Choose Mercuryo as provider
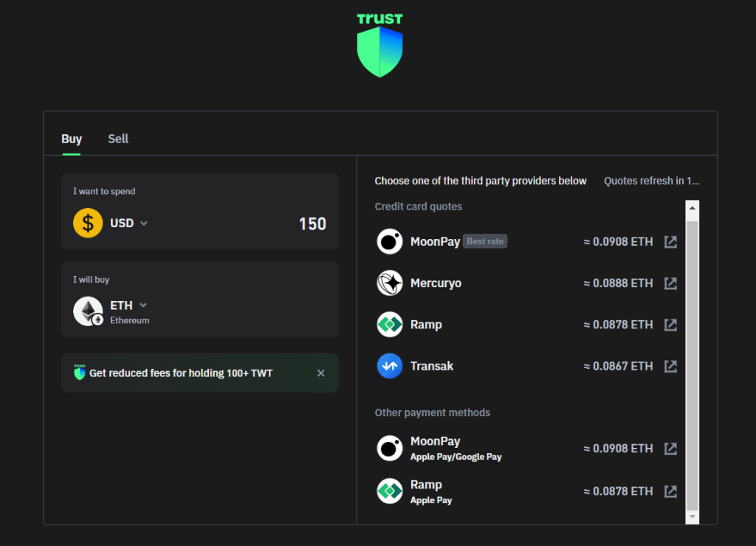The width and height of the screenshot is (756, 546). (527, 283)
